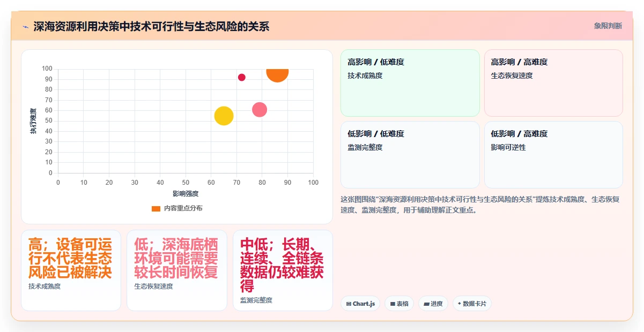The image size is (644, 332).
Task: Open the pink 低；深海底栖环境 stat card
Action: [x=177, y=270]
